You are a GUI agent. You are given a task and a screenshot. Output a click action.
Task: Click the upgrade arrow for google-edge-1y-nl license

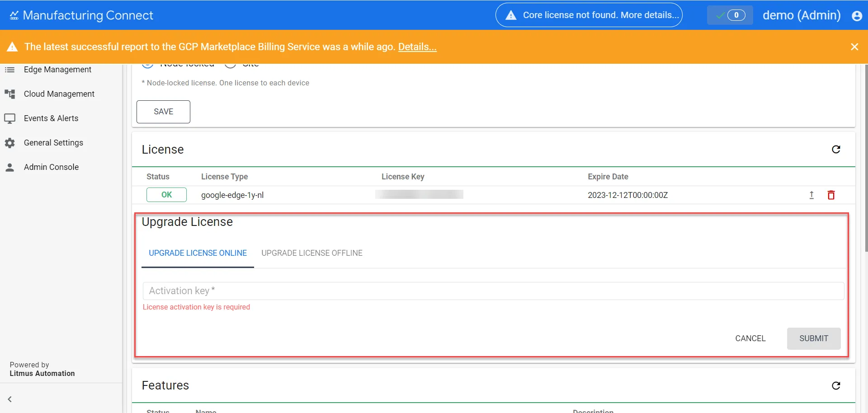coord(811,195)
